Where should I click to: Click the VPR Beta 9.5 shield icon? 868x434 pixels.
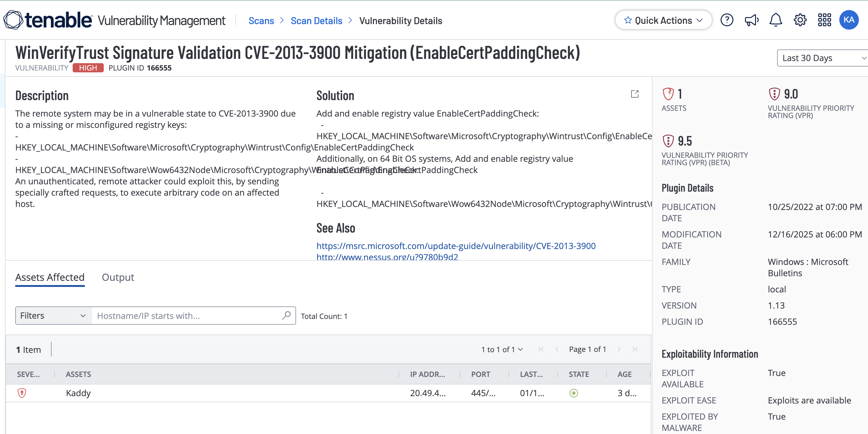668,141
